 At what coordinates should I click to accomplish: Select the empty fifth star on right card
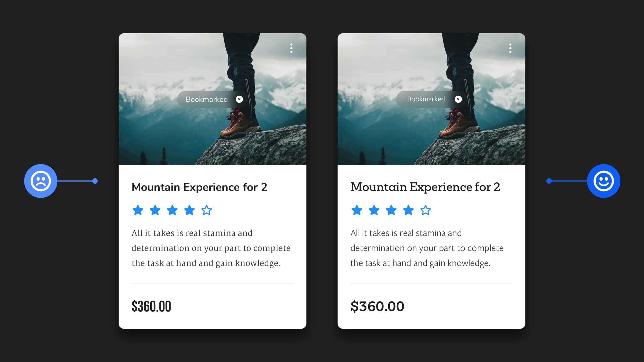point(426,210)
